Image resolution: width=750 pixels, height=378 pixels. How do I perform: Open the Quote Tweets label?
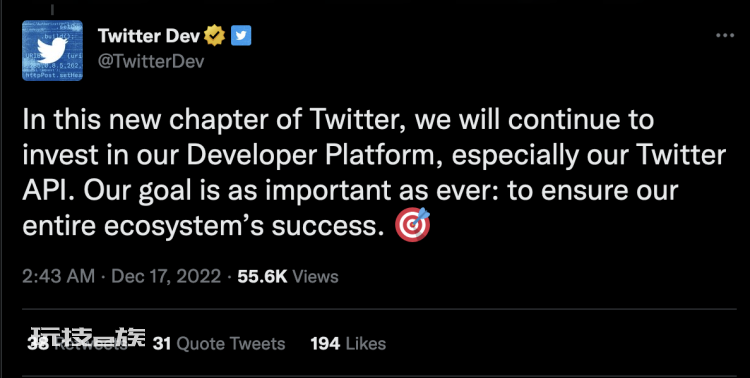click(x=231, y=344)
